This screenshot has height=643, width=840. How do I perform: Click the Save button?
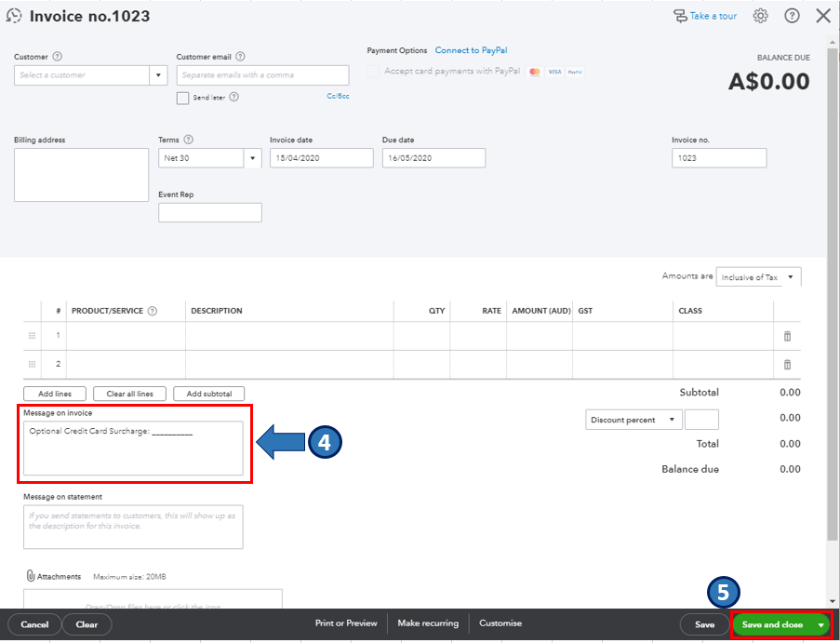[704, 624]
